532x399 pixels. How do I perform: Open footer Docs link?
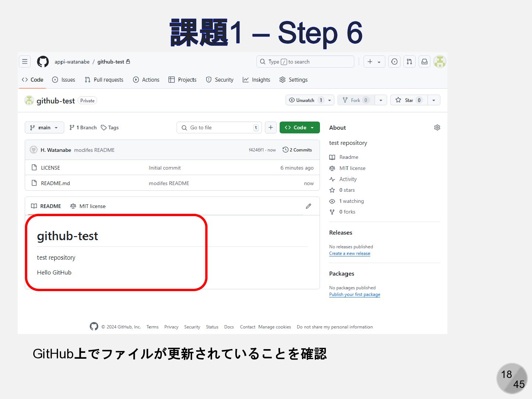[x=229, y=327]
